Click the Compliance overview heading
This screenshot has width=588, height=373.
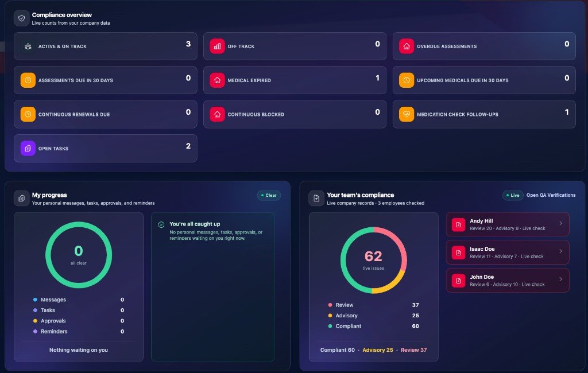[61, 15]
